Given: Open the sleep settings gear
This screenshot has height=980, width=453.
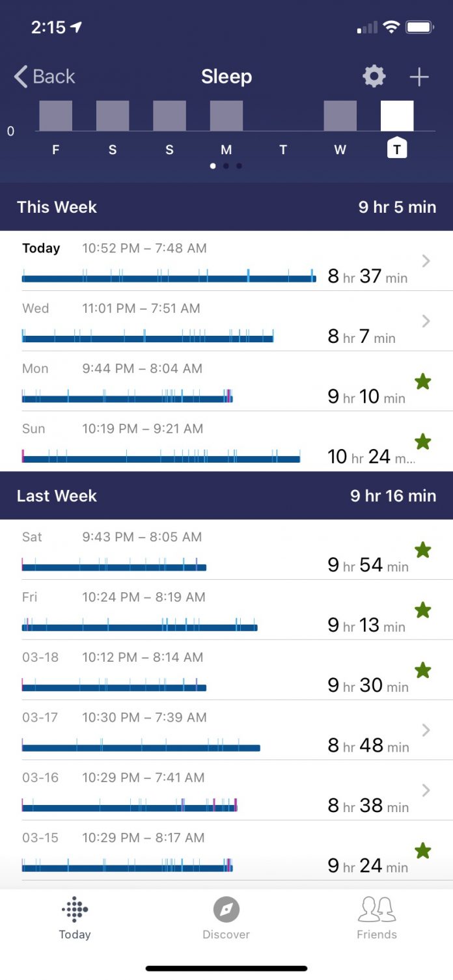Looking at the screenshot, I should tap(373, 76).
